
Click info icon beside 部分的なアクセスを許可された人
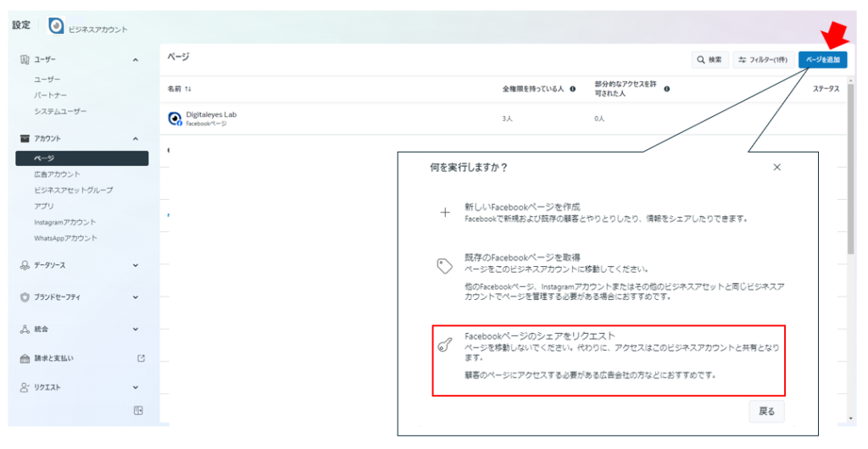coord(666,89)
